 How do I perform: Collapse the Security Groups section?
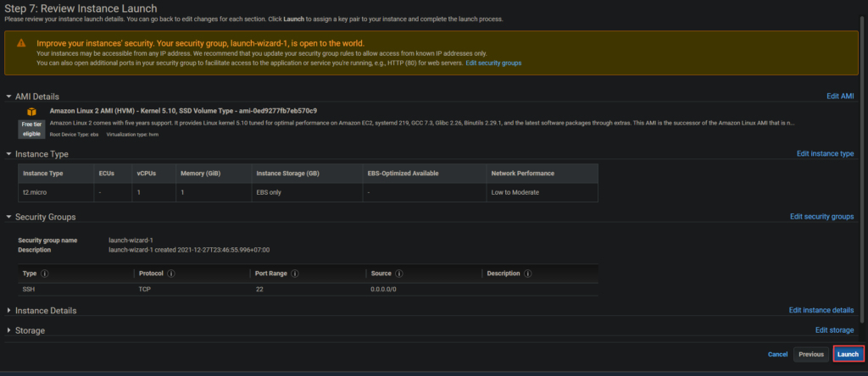pos(9,218)
